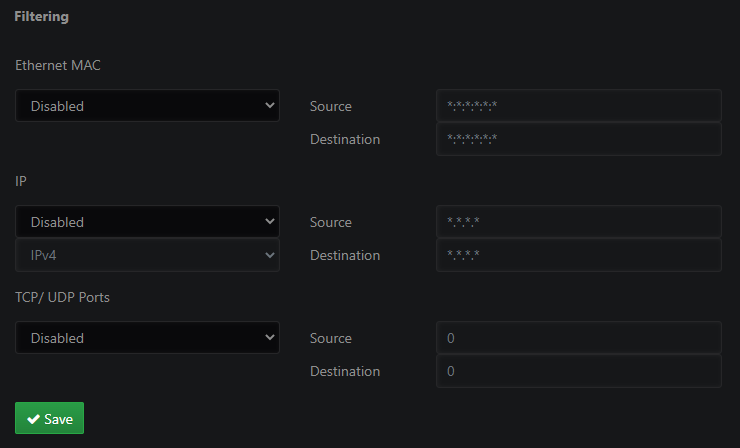Viewport: 740px width, 448px height.
Task: Click the IP section label
Action: [21, 181]
